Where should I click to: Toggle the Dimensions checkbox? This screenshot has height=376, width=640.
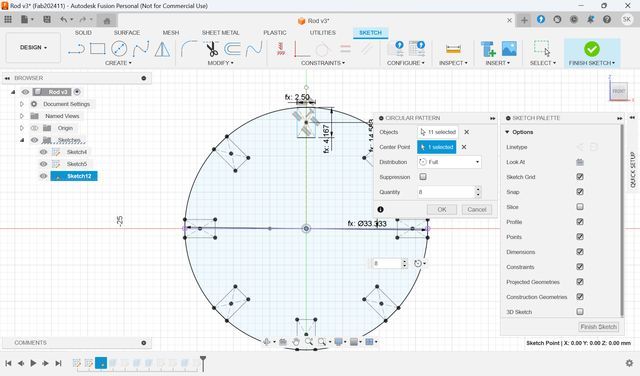pyautogui.click(x=580, y=252)
